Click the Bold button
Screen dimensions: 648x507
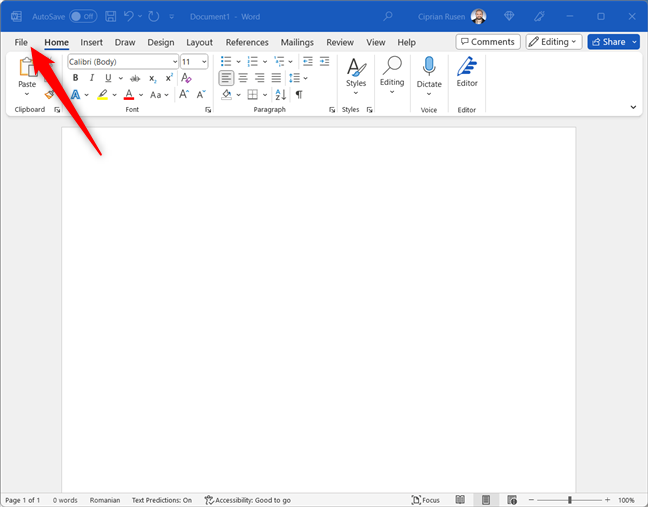75,78
